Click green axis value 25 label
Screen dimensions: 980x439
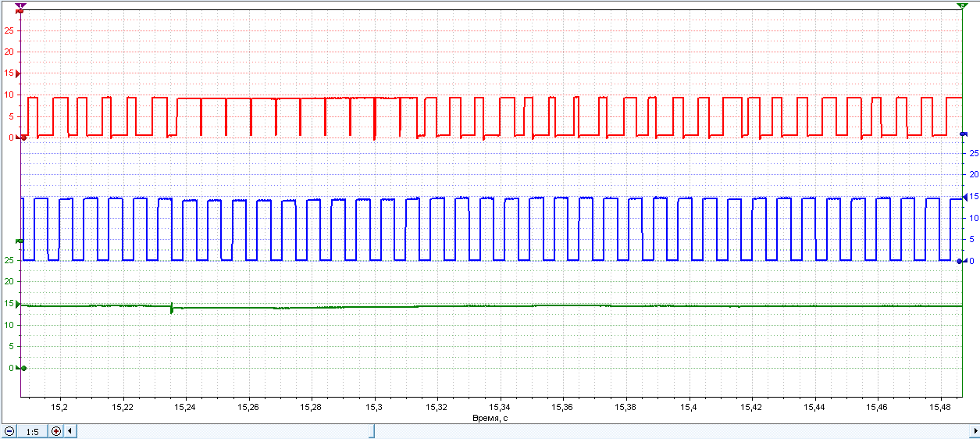pos(9,260)
